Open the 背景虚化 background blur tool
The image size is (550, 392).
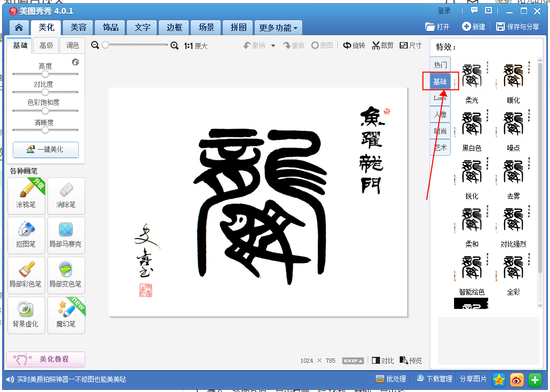(26, 315)
